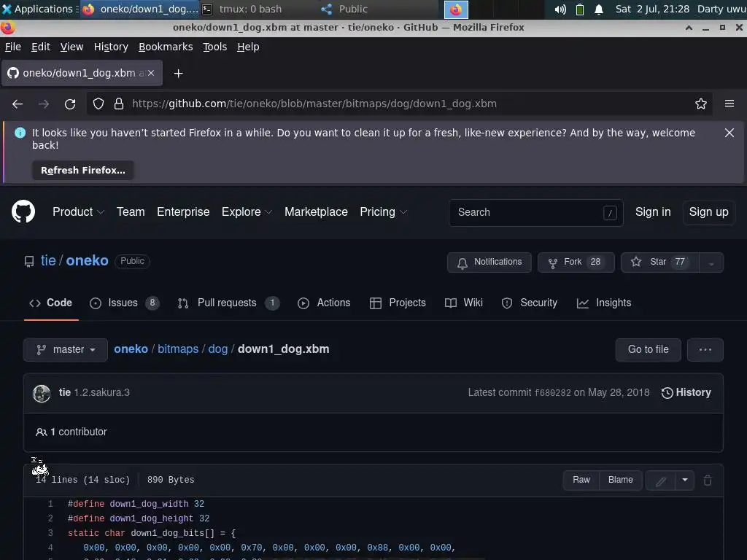747x560 pixels.
Task: Open the Blame view
Action: pyautogui.click(x=620, y=480)
